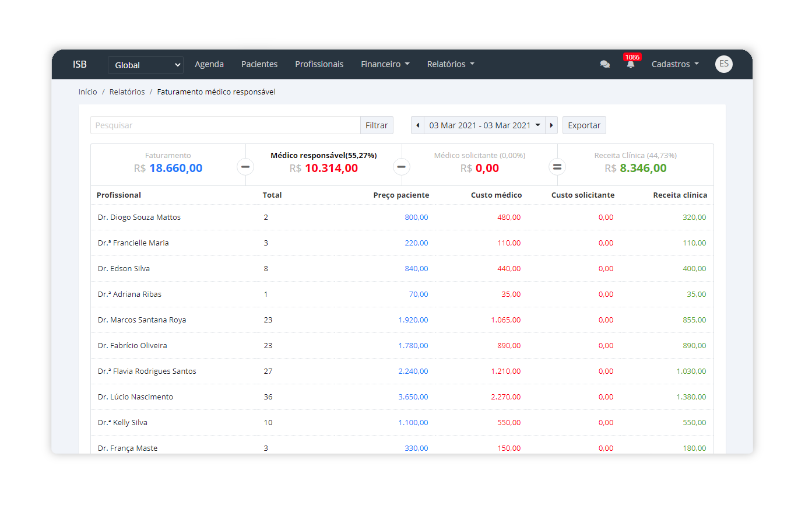This screenshot has width=812, height=526.
Task: Expand the Financeiro menu
Action: [385, 64]
